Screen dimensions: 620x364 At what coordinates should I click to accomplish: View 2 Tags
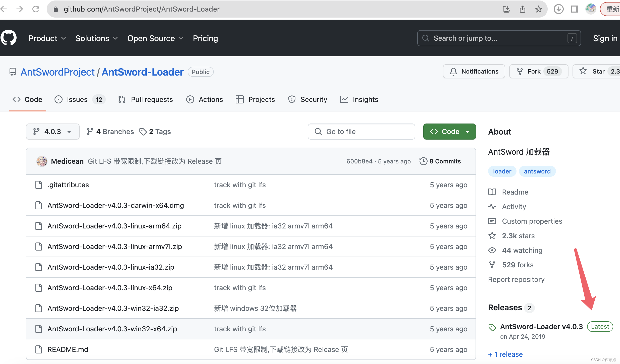coord(155,132)
